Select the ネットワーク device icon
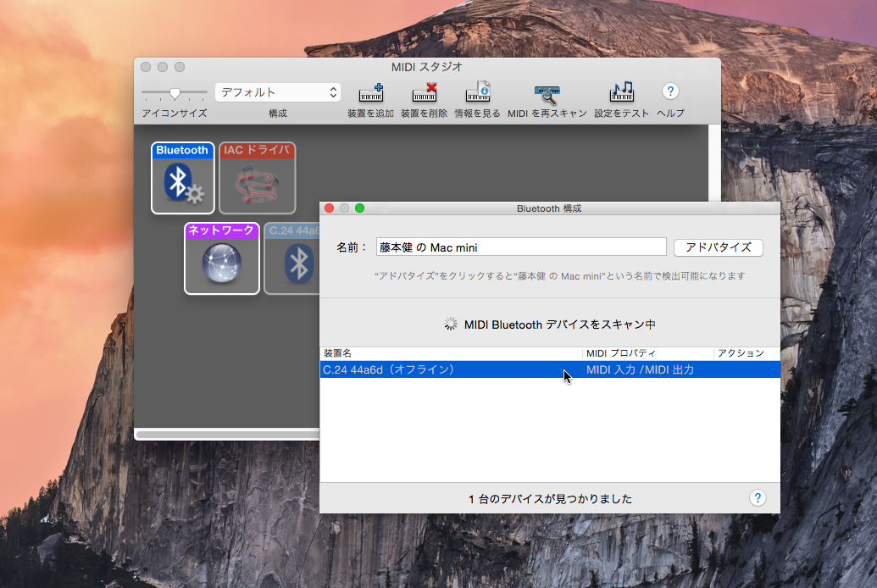The height and width of the screenshot is (588, 877). (x=222, y=258)
